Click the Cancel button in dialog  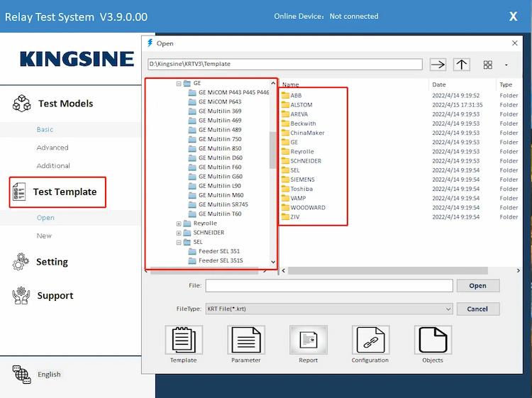477,309
